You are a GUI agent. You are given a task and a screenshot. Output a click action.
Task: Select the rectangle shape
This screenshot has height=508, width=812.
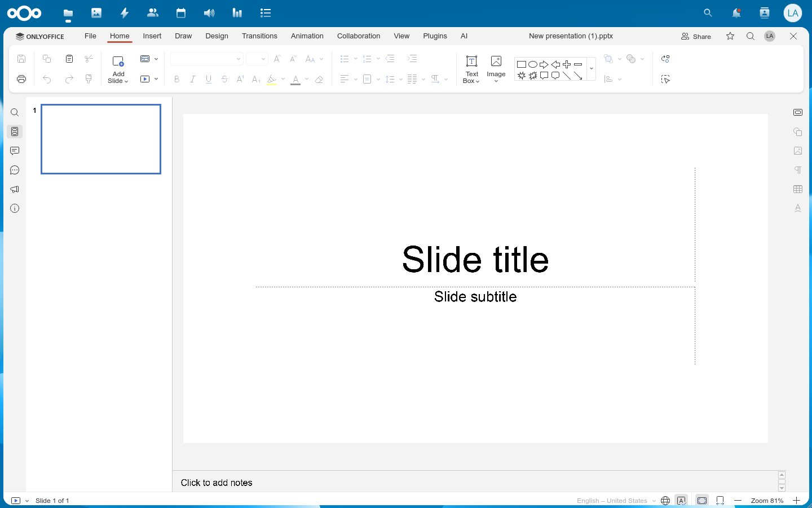[522, 64]
